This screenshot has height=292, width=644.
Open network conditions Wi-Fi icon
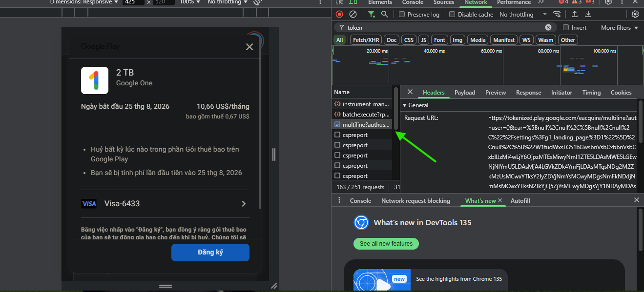pyautogui.click(x=557, y=15)
